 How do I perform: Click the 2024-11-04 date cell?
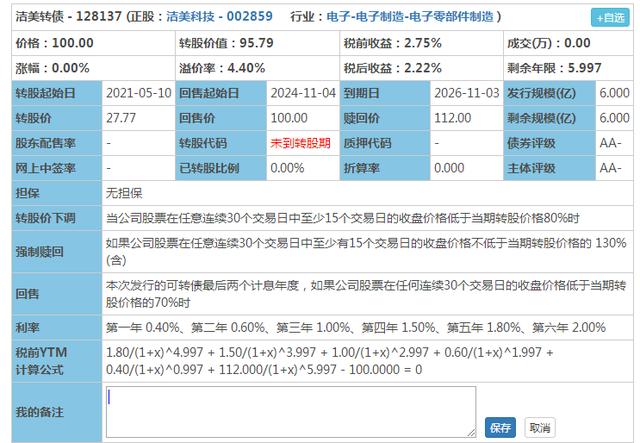pos(303,93)
